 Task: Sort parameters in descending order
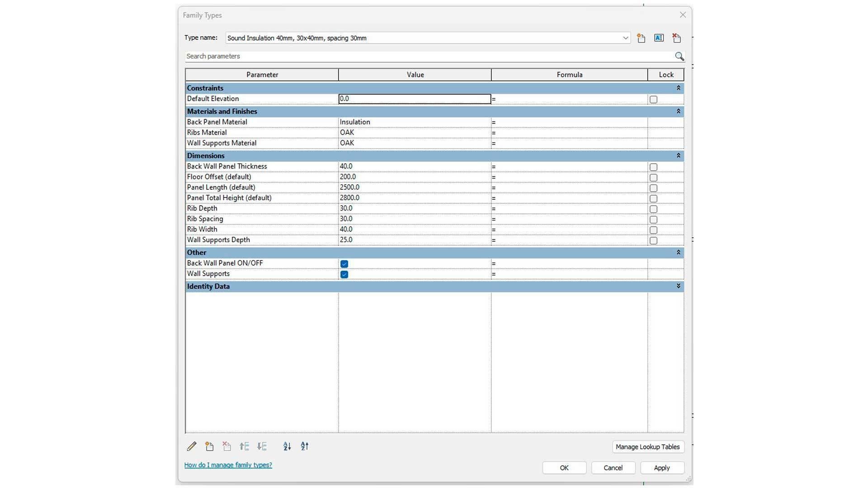point(305,446)
